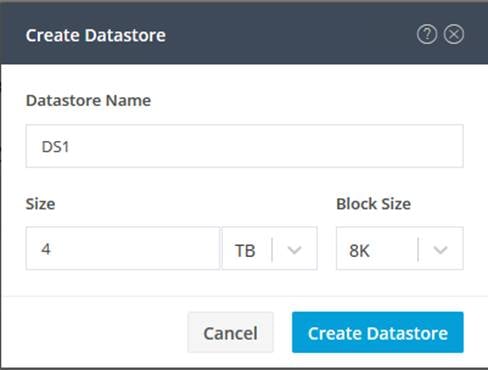Viewport: 488px width, 370px height.
Task: Place the cursor on the DS1 text
Action: pyautogui.click(x=55, y=147)
